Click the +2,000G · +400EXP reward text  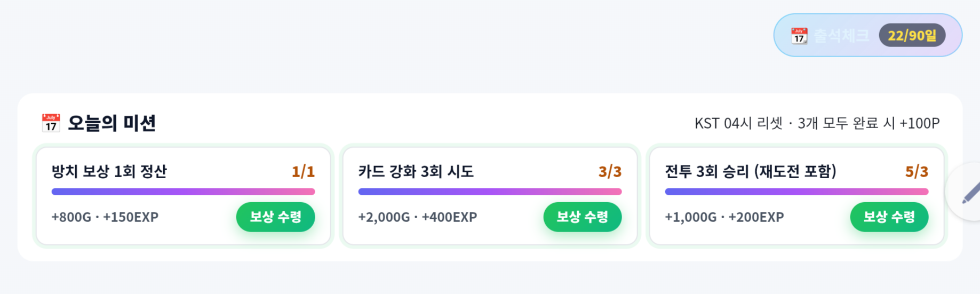click(x=418, y=217)
